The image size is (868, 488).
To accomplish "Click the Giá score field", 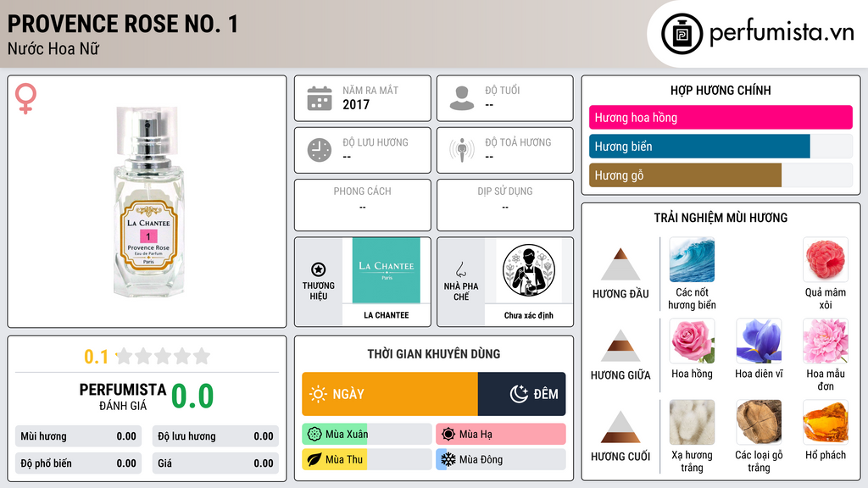I will click(215, 463).
